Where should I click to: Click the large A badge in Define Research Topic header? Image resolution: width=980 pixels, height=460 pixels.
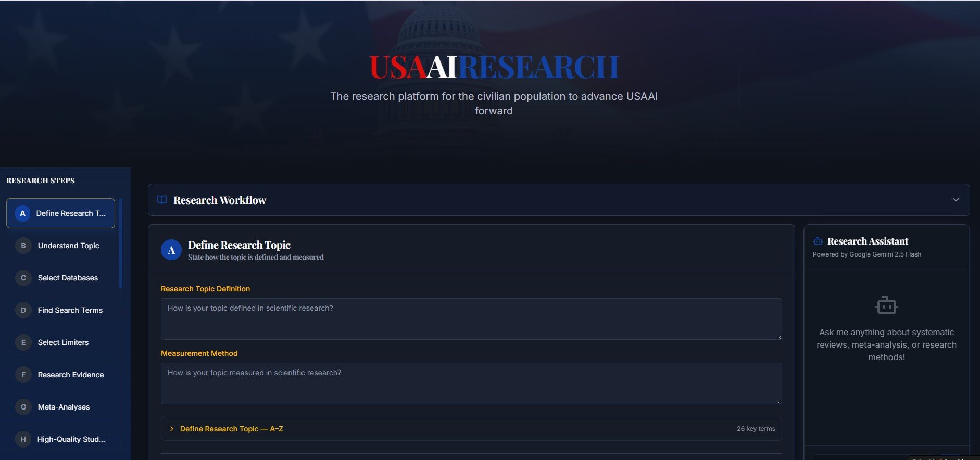coord(171,250)
